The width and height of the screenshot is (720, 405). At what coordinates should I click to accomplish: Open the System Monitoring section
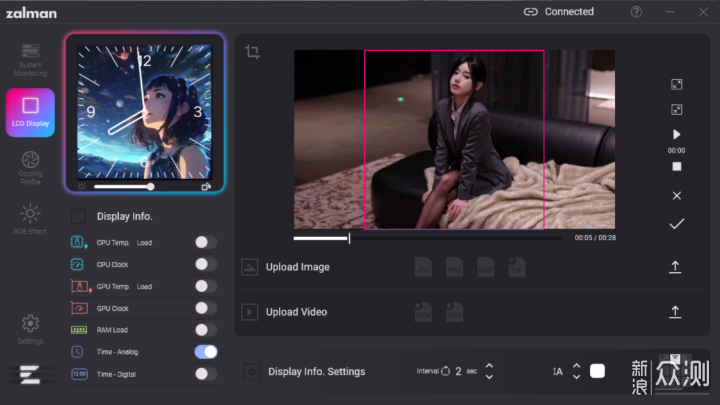[x=30, y=60]
